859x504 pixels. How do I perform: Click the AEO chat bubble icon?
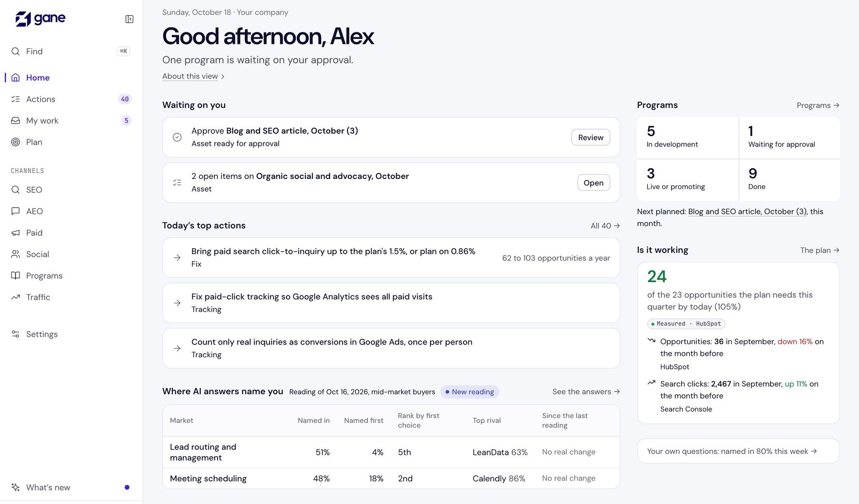[16, 211]
